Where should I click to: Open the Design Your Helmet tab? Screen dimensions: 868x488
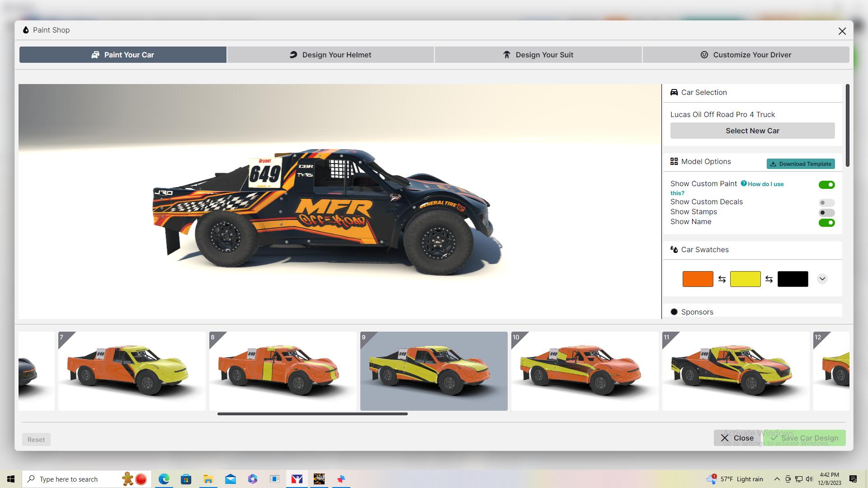point(330,55)
